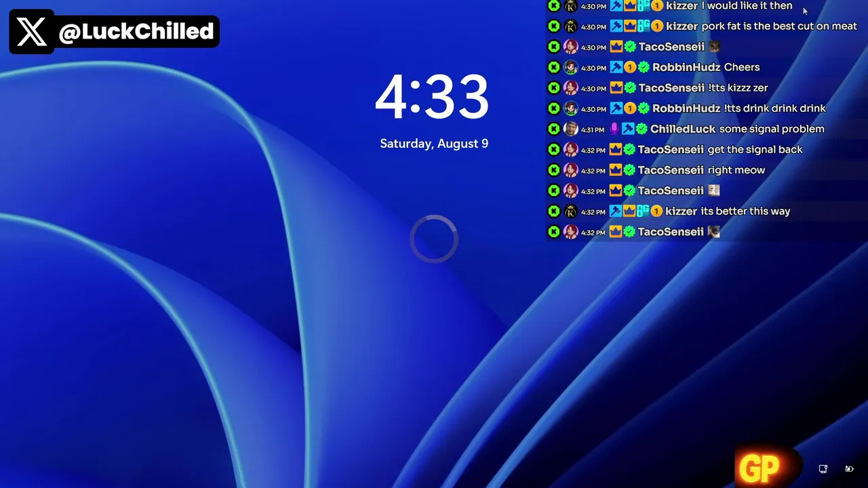Click green Kick icon beside 'Cheers' message
Image resolution: width=868 pixels, height=488 pixels.
click(554, 67)
